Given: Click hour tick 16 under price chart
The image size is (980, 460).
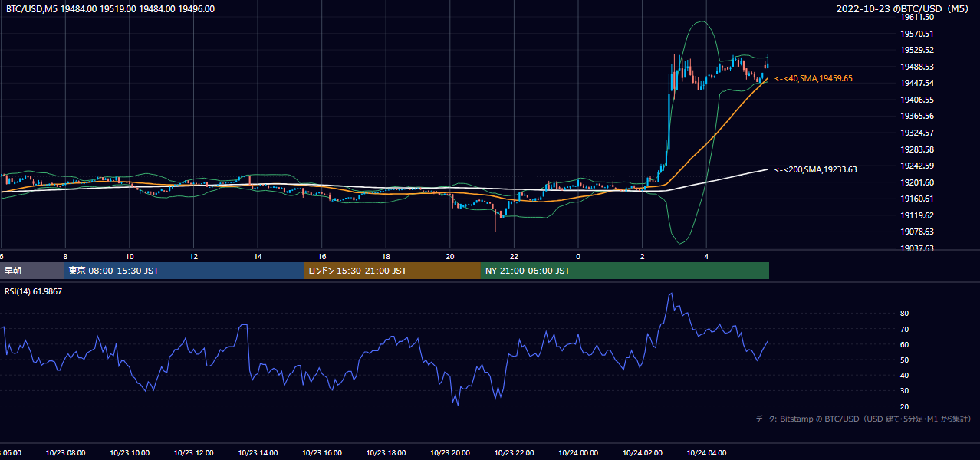Looking at the screenshot, I should tap(322, 256).
